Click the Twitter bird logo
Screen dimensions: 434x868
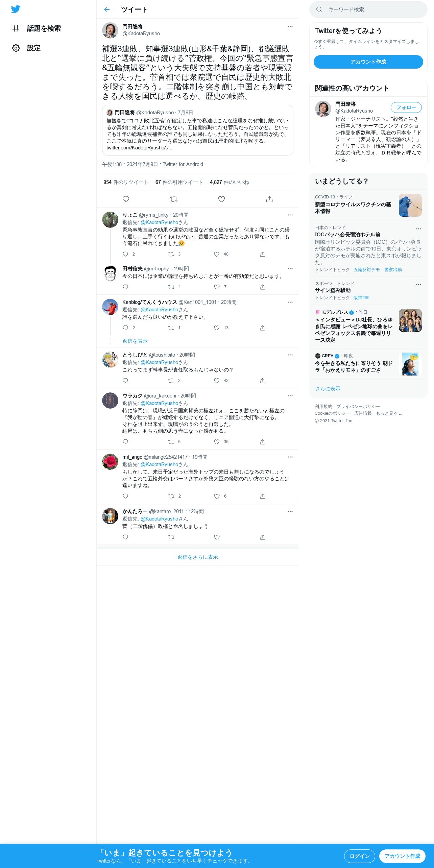pos(16,9)
